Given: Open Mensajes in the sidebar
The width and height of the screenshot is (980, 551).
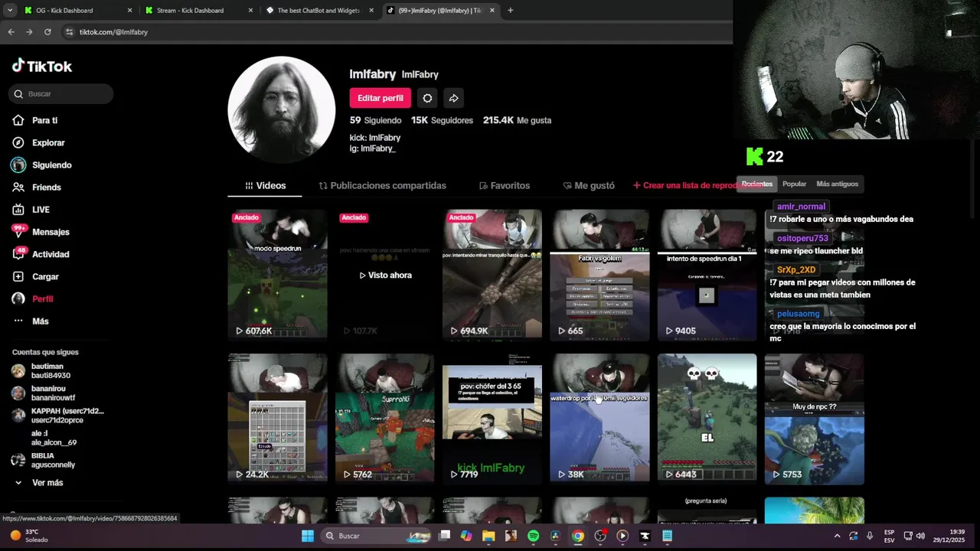Looking at the screenshot, I should pyautogui.click(x=41, y=231).
